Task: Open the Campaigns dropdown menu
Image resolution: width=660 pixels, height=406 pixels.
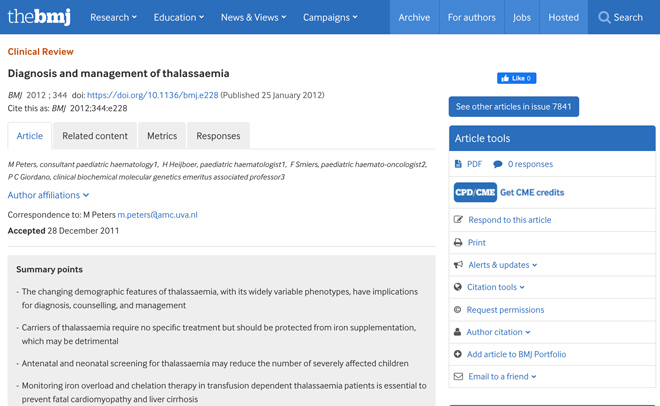Action: [330, 17]
